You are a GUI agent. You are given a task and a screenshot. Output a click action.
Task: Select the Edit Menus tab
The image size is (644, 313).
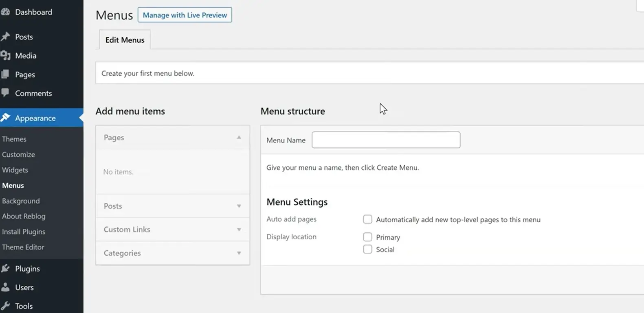point(125,40)
